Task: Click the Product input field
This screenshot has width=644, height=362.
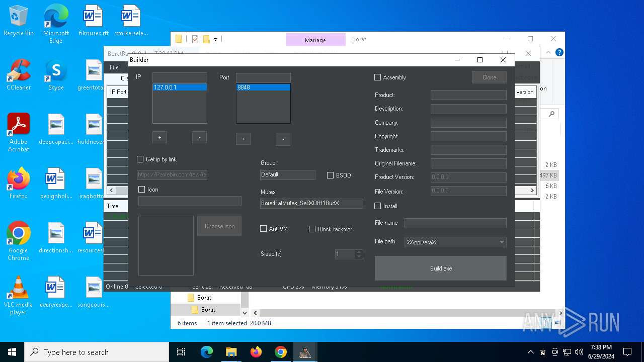Action: click(x=468, y=95)
